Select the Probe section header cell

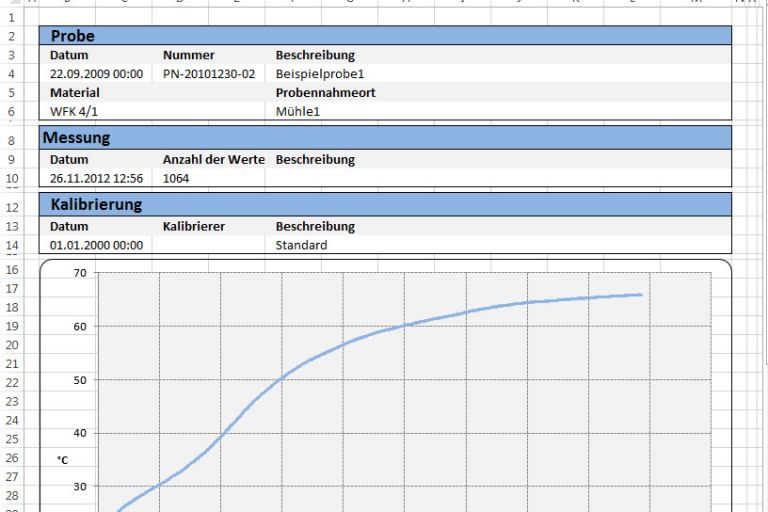coord(72,36)
